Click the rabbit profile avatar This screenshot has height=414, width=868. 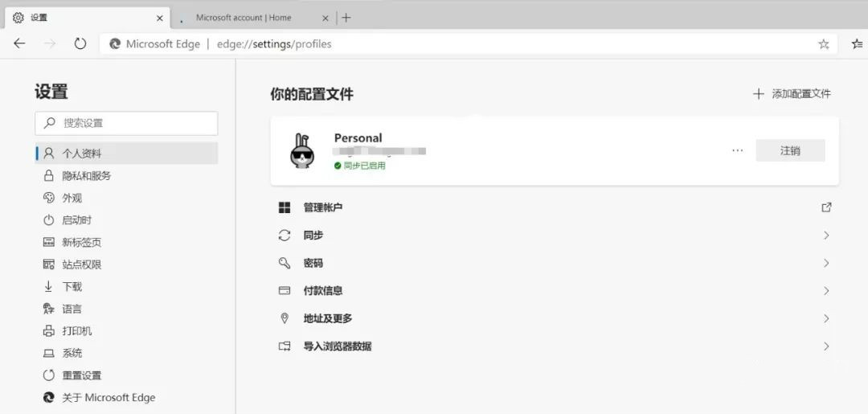point(302,150)
